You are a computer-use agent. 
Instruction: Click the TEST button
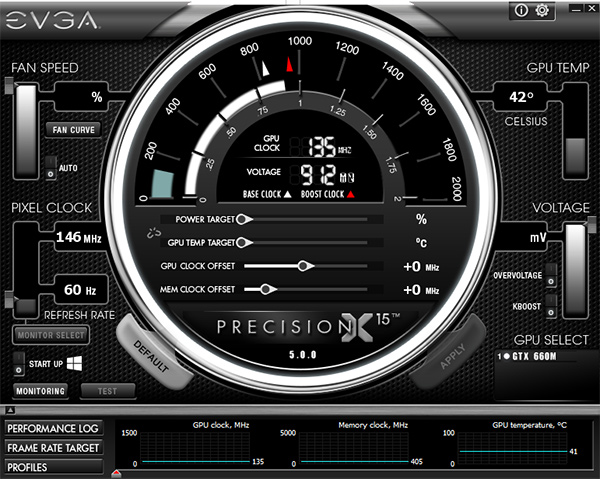coord(108,391)
